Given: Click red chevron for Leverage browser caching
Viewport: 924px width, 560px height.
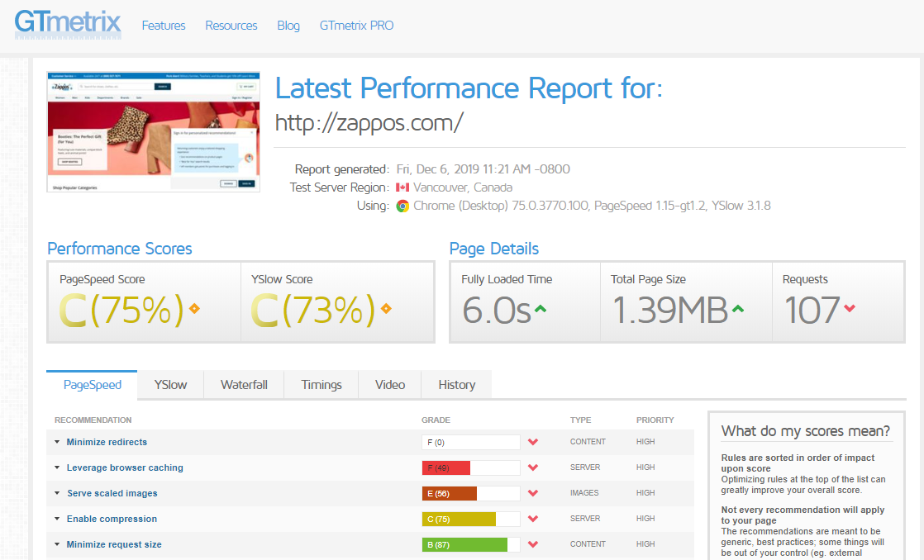Looking at the screenshot, I should click(533, 467).
